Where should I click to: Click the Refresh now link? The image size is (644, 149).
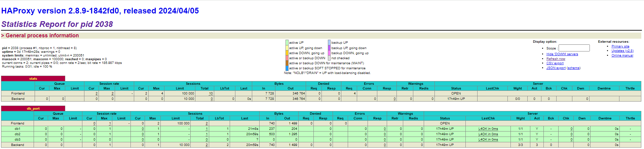pyautogui.click(x=556, y=59)
